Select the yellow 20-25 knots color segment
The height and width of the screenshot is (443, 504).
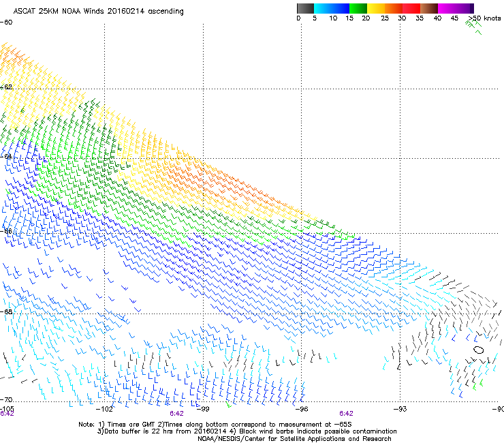pos(376,8)
